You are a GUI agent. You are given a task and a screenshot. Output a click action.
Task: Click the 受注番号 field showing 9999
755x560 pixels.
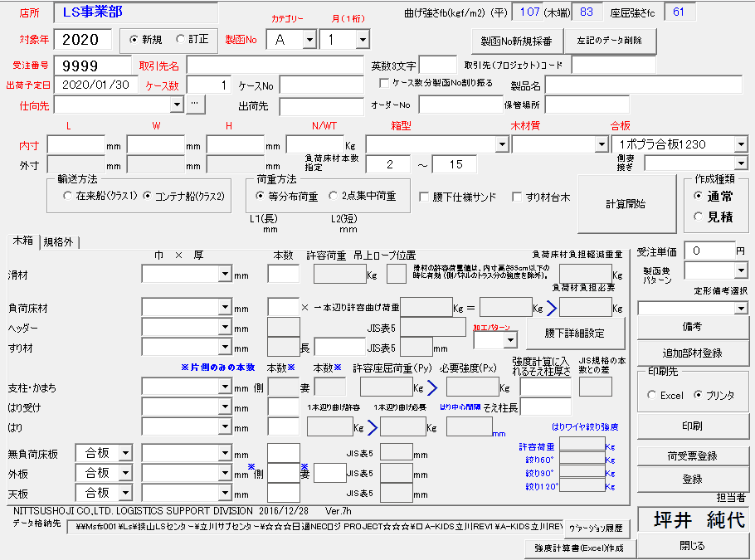coord(92,66)
